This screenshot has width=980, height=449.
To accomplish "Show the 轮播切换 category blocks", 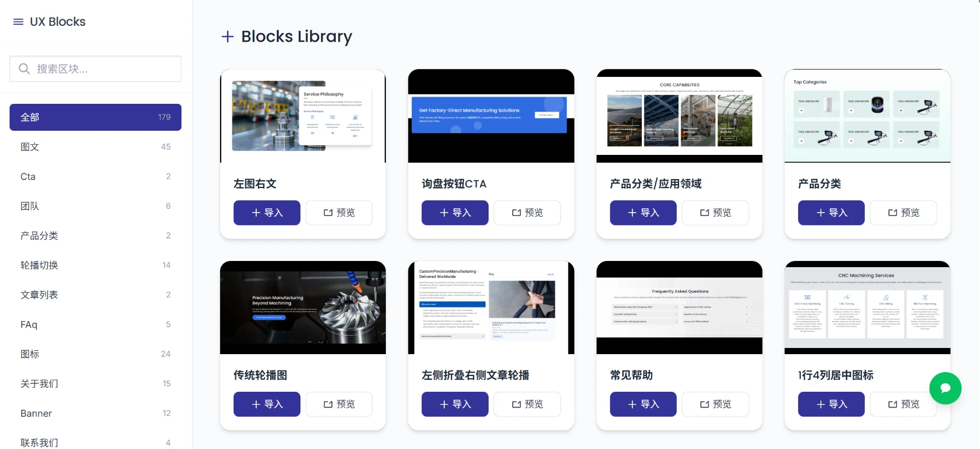I will pyautogui.click(x=95, y=265).
